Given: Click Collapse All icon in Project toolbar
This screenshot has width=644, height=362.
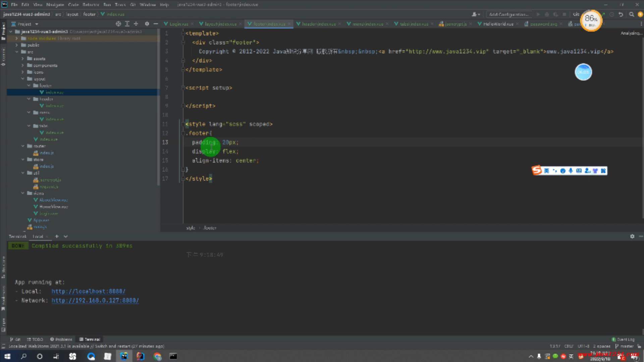Looking at the screenshot, I should 136,24.
